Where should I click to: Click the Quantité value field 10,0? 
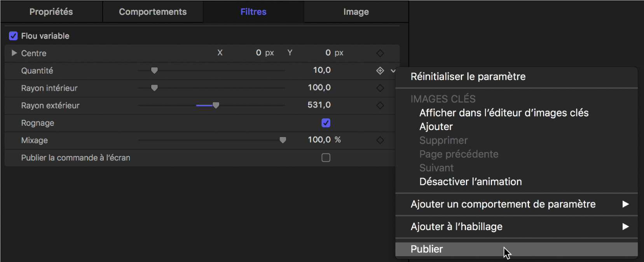[322, 70]
